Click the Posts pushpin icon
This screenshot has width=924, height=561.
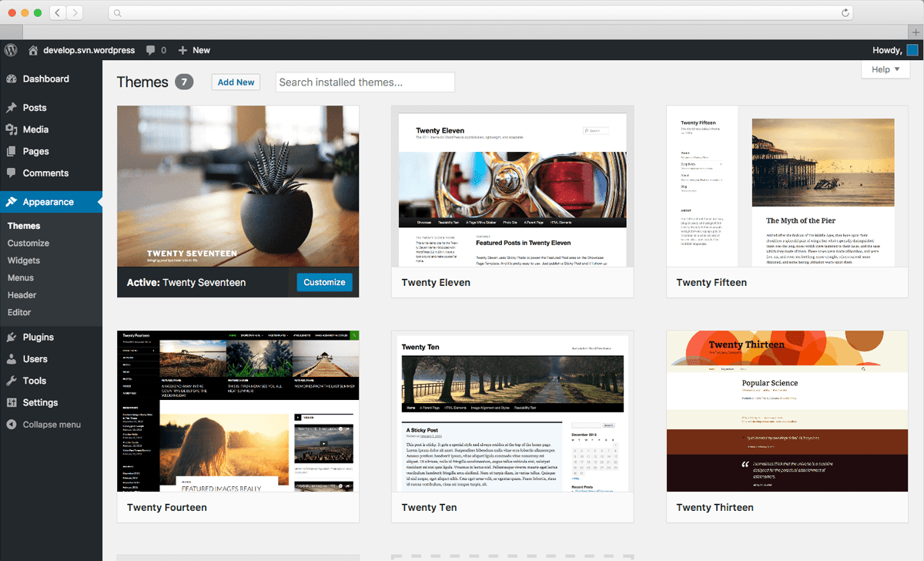(x=12, y=108)
